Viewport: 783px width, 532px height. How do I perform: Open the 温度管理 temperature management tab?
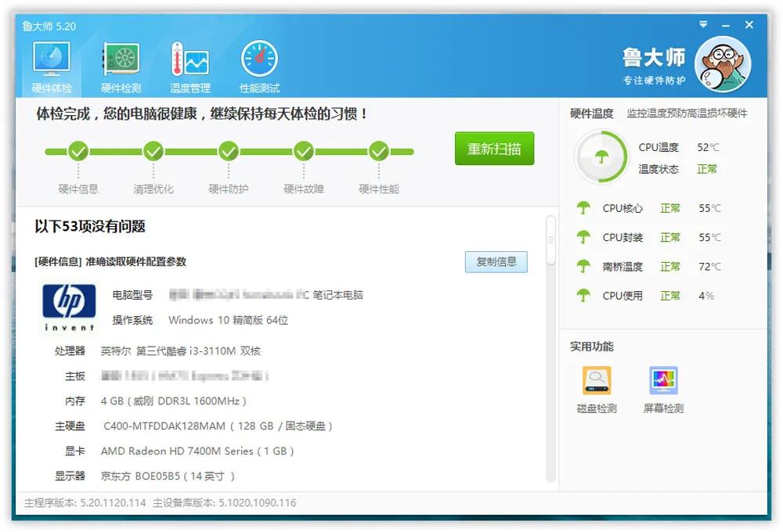(189, 68)
